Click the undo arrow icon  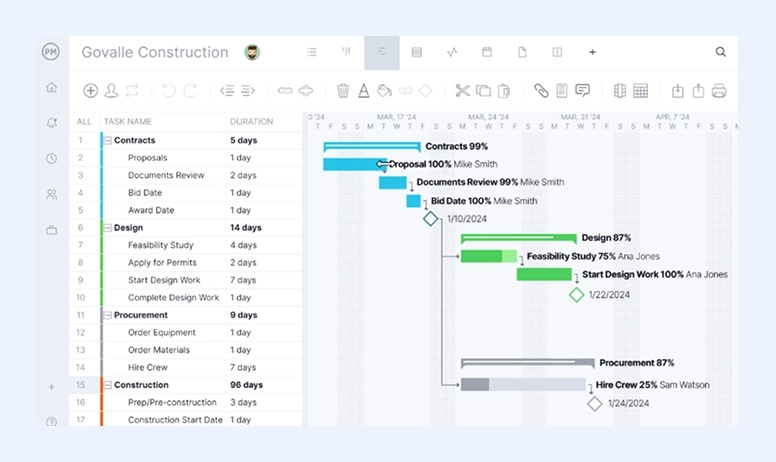[169, 91]
